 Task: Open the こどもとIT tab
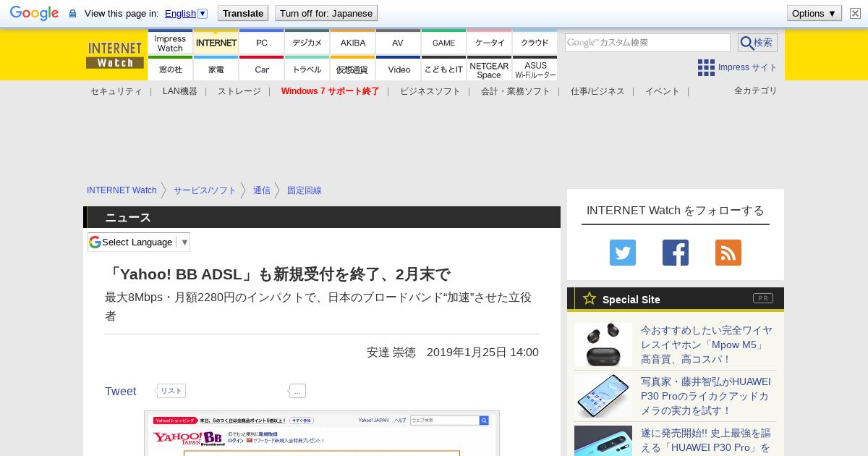(444, 69)
